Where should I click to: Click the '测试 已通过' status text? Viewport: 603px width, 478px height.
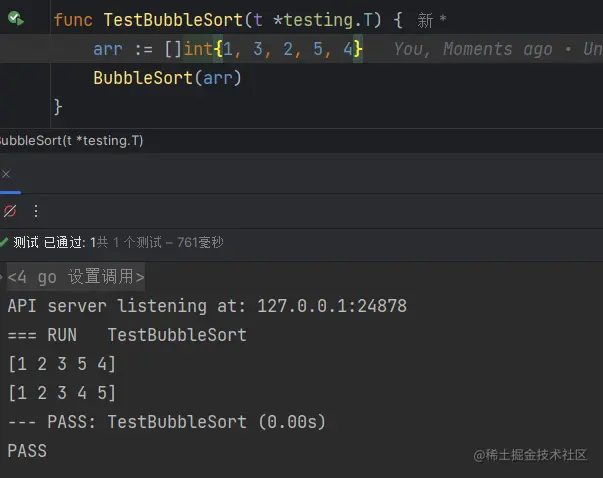point(49,242)
